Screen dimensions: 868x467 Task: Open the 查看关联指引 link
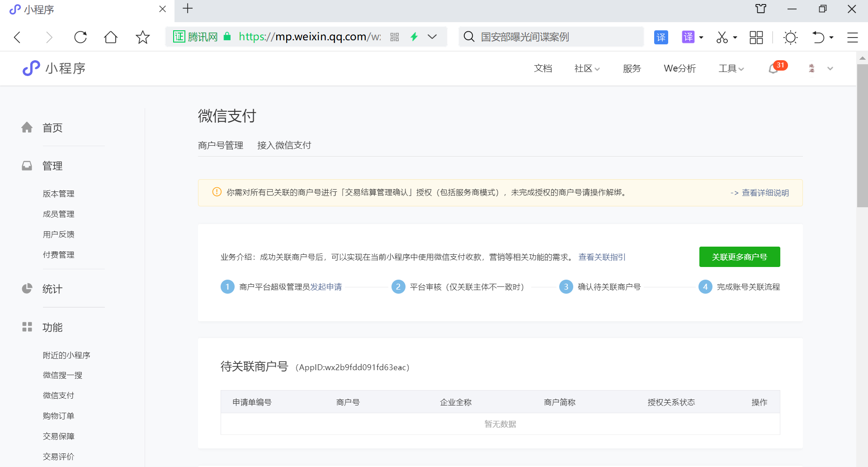coord(602,257)
